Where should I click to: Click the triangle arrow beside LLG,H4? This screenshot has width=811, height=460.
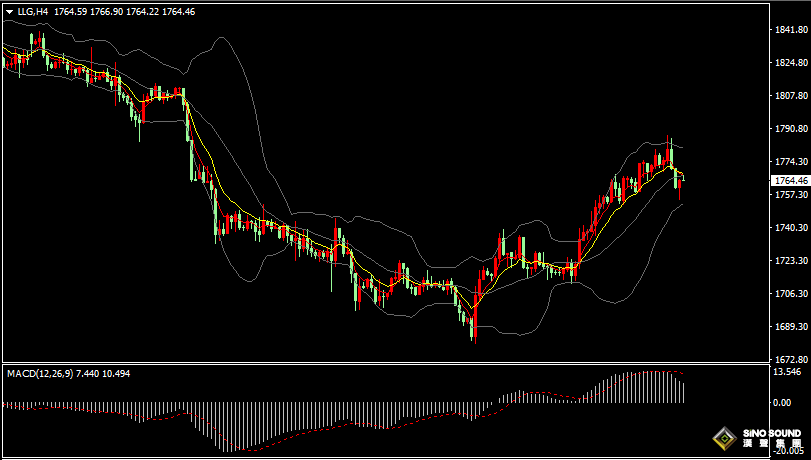(x=9, y=11)
